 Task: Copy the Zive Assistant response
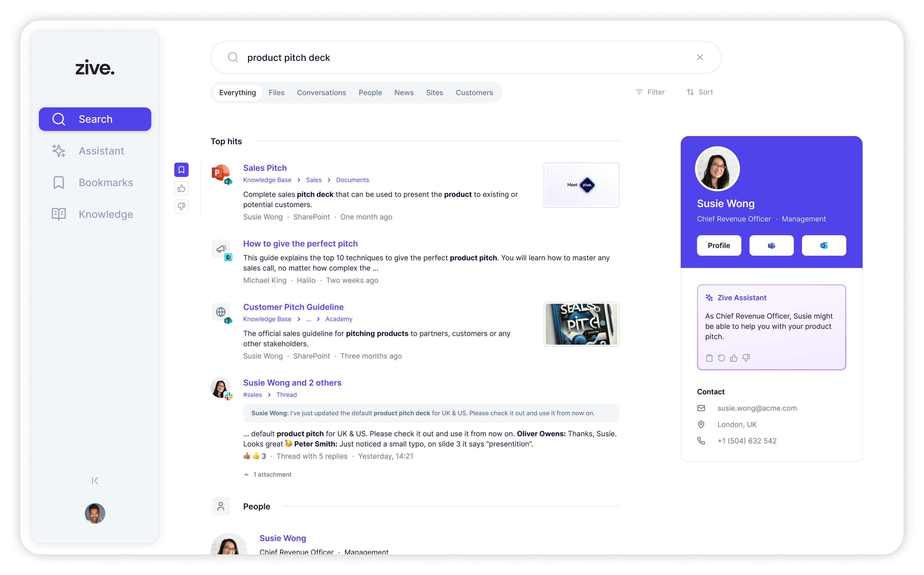tap(709, 358)
